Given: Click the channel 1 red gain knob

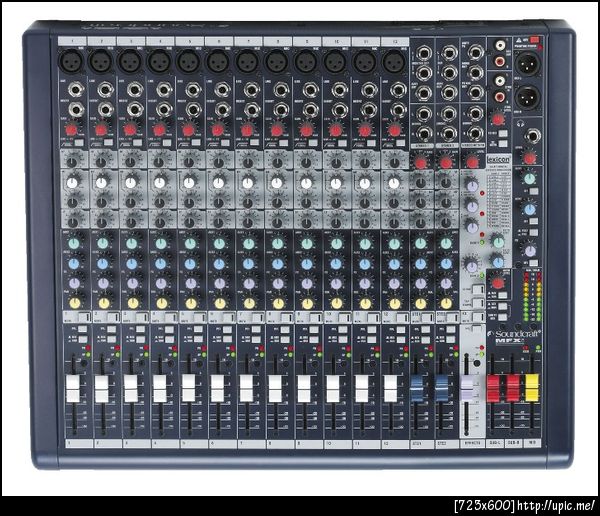Looking at the screenshot, I should point(71,130).
